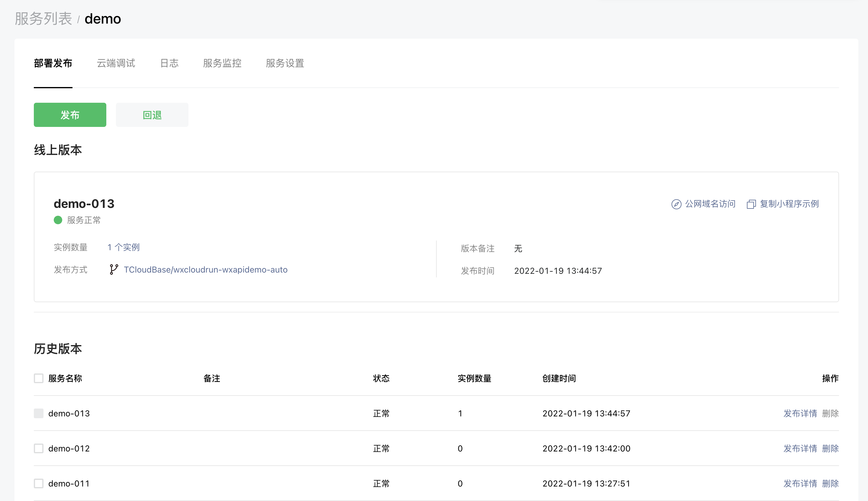Click the compass icon for public domain access
The height and width of the screenshot is (501, 868).
676,204
